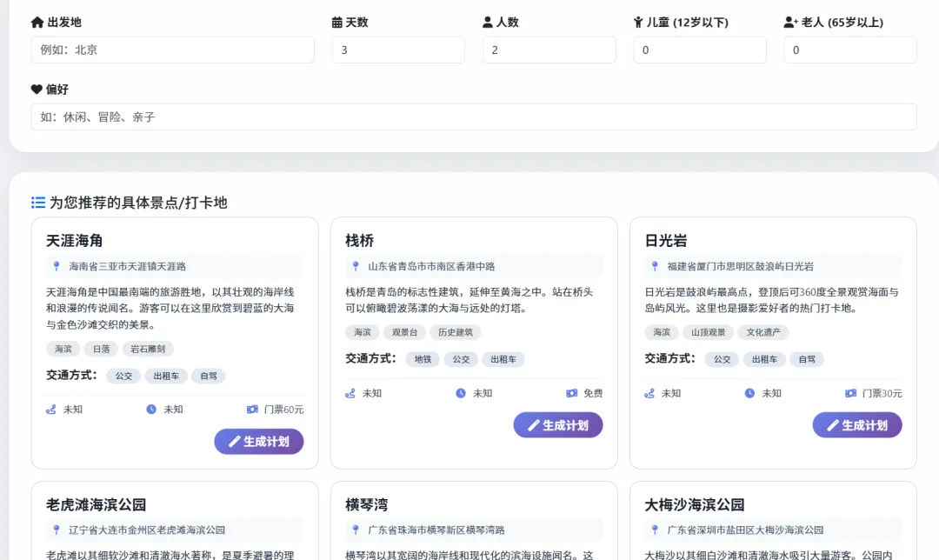939x560 pixels.
Task: Select the 观景台 tag in 栈桥 card
Action: click(x=404, y=332)
